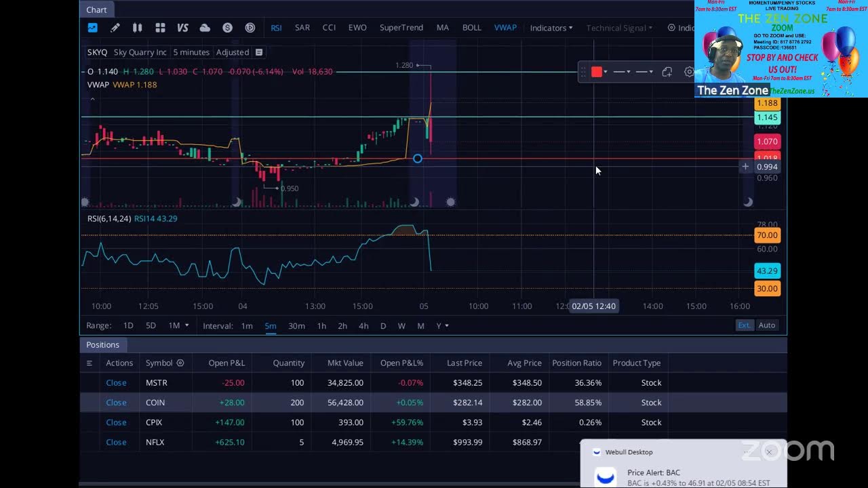
Task: Switch to the Chart tab
Action: 96,9
